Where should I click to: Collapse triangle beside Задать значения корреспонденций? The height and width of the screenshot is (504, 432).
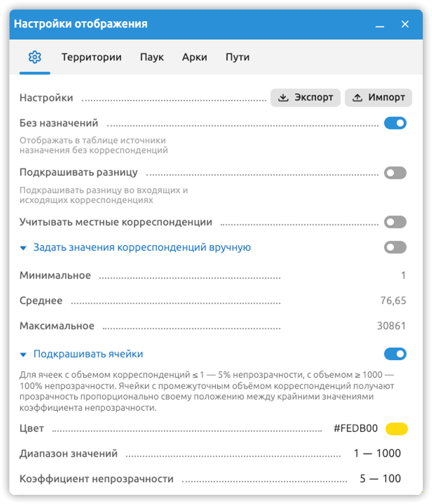pyautogui.click(x=23, y=248)
